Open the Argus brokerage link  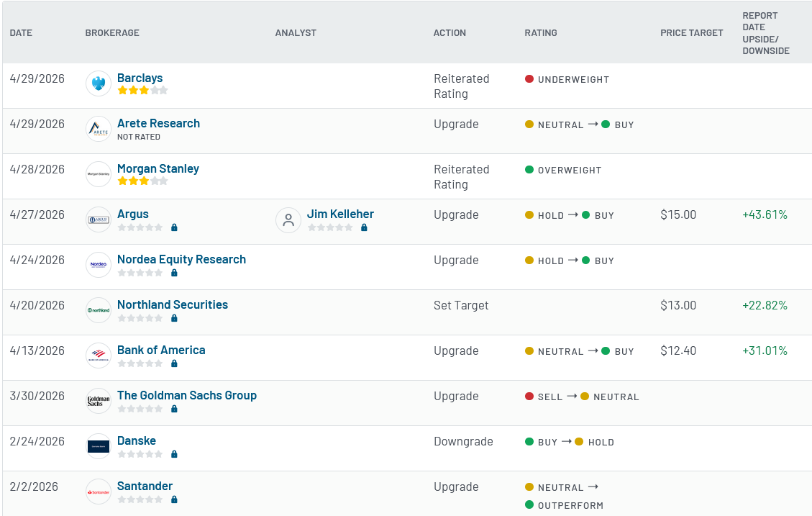click(x=132, y=214)
